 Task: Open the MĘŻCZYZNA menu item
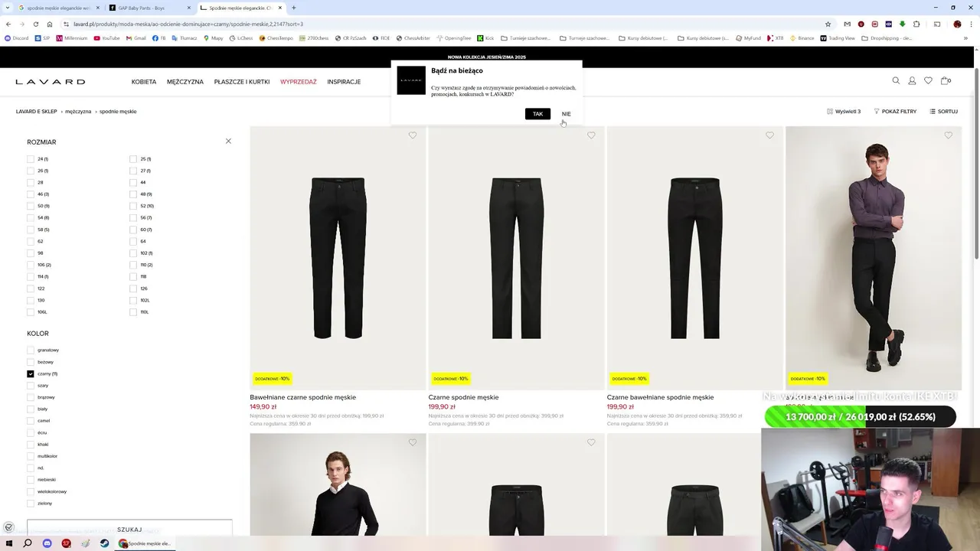coord(185,82)
